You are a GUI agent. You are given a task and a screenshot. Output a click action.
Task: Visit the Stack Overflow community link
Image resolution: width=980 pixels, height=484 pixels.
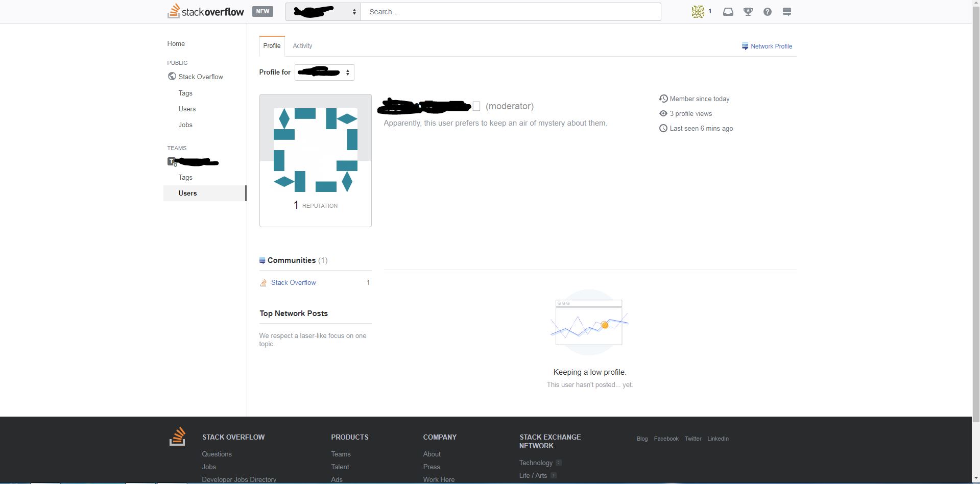coord(293,282)
